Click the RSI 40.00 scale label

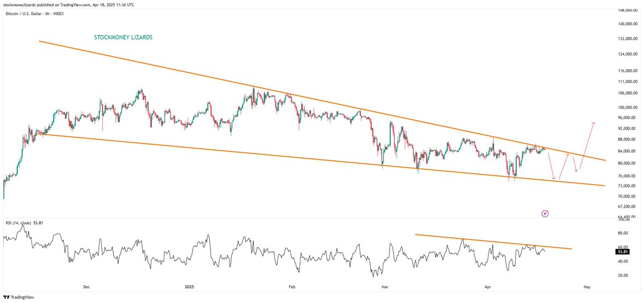pyautogui.click(x=623, y=262)
